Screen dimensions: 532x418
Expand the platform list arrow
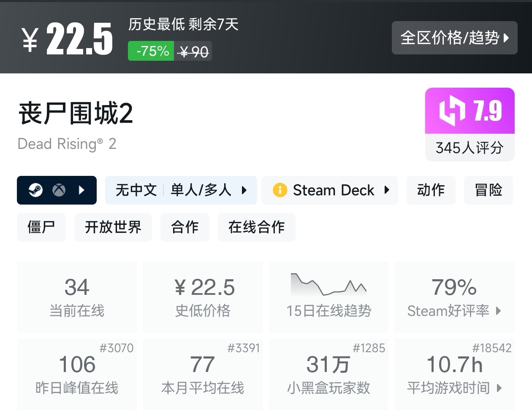[82, 190]
